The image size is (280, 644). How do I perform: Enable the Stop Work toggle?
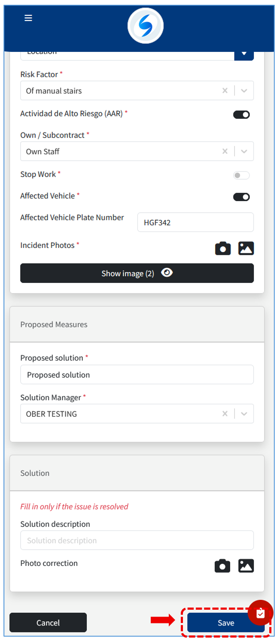coord(241,175)
